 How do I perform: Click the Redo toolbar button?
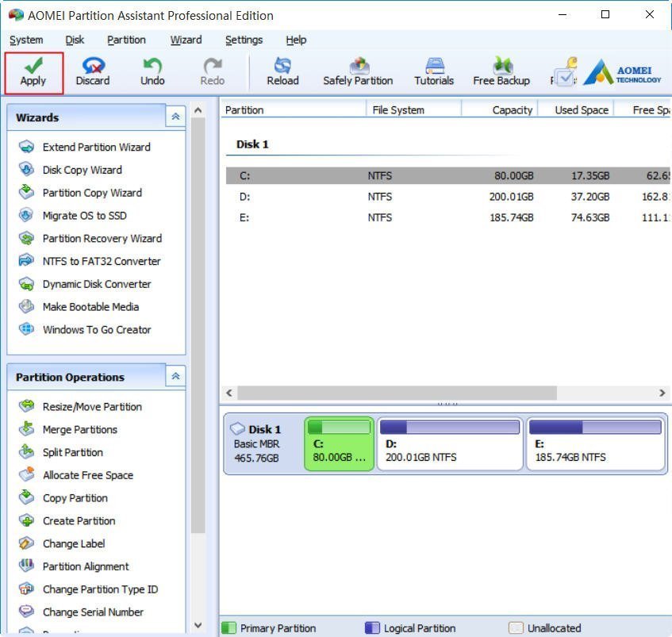pos(213,72)
